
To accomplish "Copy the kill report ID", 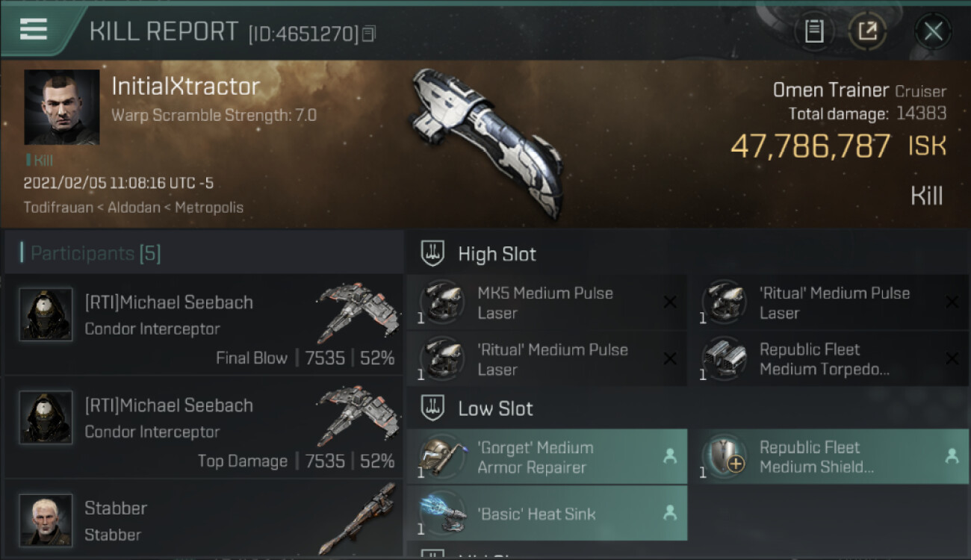I will click(x=369, y=34).
